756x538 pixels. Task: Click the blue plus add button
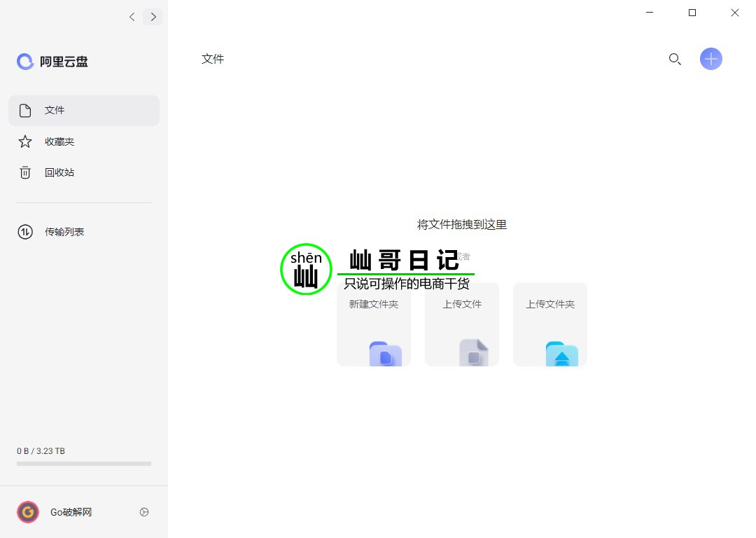coord(710,59)
